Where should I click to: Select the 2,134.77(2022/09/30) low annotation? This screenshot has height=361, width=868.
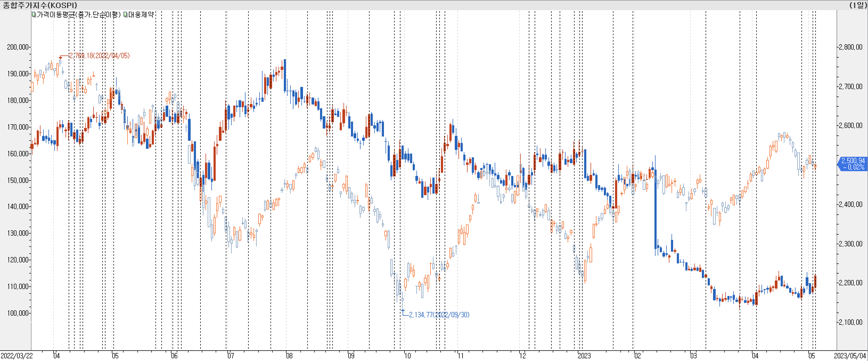[439, 315]
